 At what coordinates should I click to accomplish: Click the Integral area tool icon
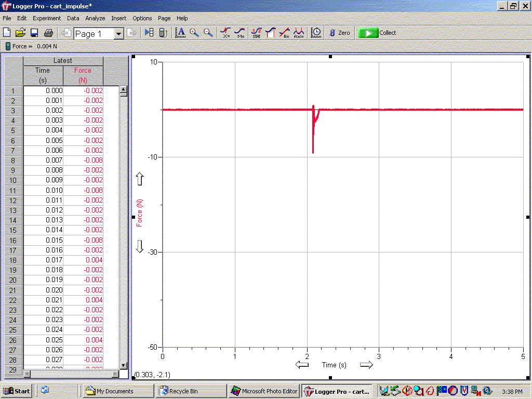click(x=270, y=33)
